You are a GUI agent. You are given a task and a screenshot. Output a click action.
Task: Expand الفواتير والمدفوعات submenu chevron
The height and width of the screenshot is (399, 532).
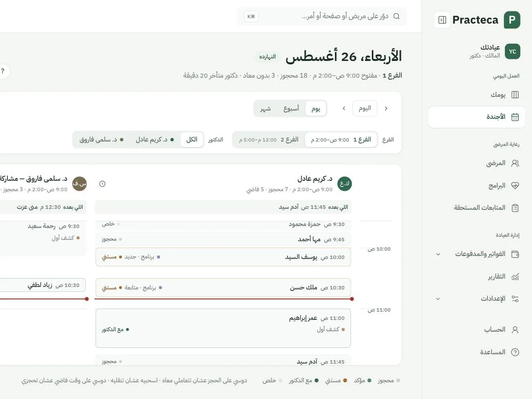pyautogui.click(x=438, y=254)
